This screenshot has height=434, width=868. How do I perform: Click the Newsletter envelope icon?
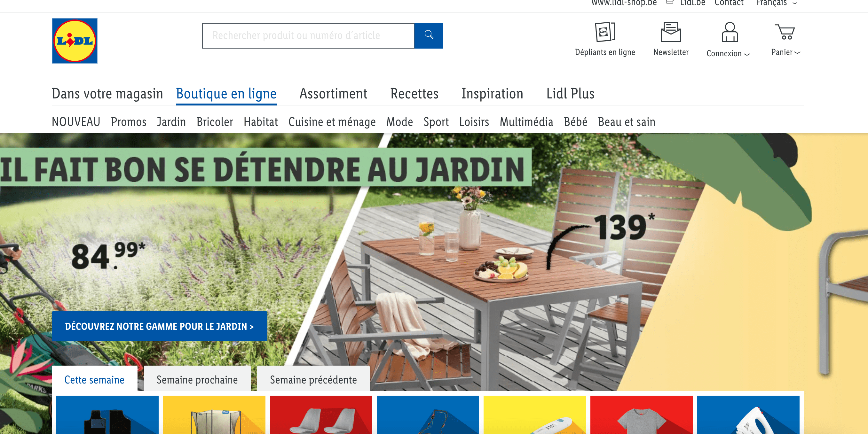coord(671,32)
